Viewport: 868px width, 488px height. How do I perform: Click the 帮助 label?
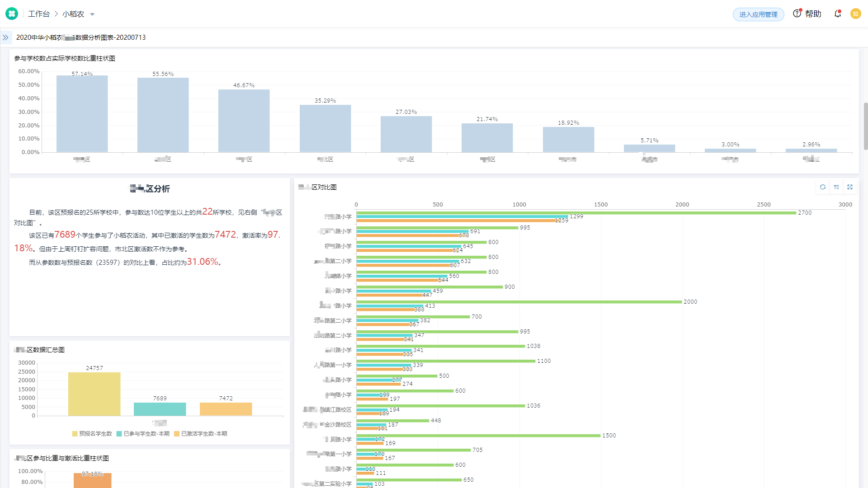(813, 14)
